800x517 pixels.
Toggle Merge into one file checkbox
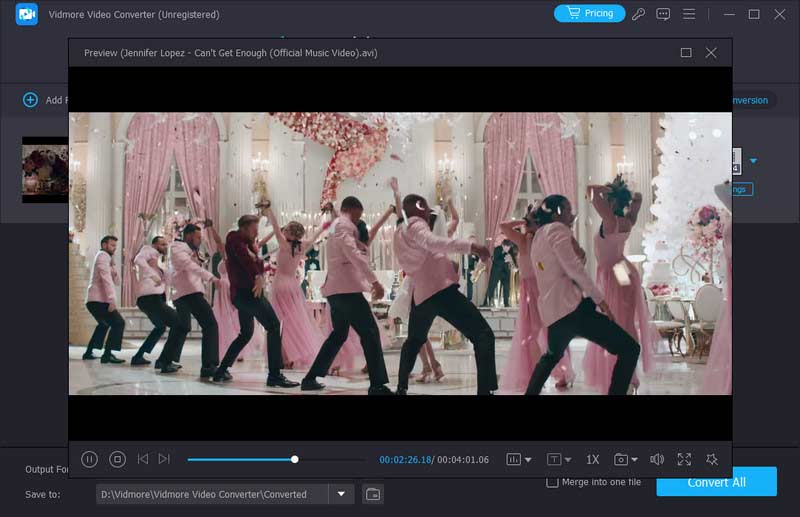(x=552, y=482)
